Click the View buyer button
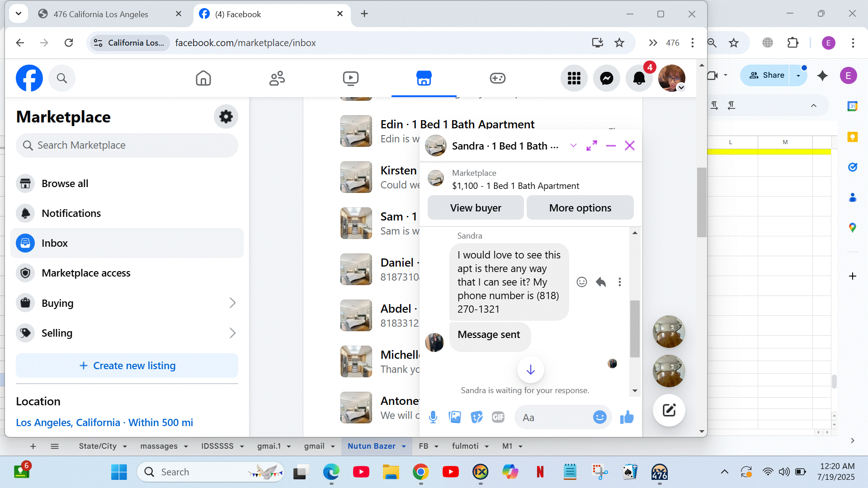Viewport: 868px width, 488px height. point(476,208)
